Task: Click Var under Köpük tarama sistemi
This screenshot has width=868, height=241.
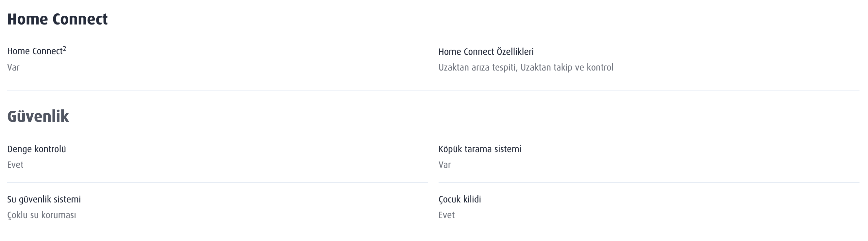Action: [x=444, y=165]
